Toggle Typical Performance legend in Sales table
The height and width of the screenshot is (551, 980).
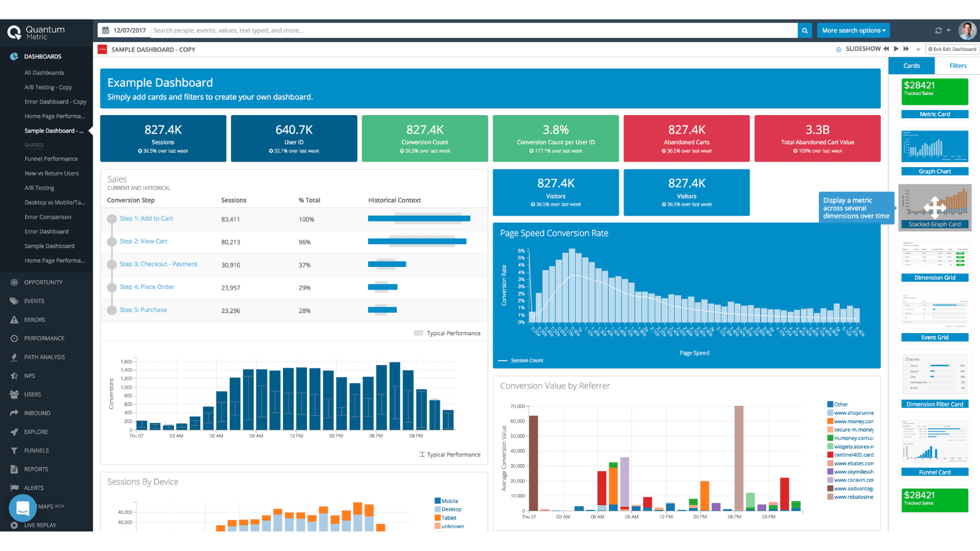(x=447, y=333)
